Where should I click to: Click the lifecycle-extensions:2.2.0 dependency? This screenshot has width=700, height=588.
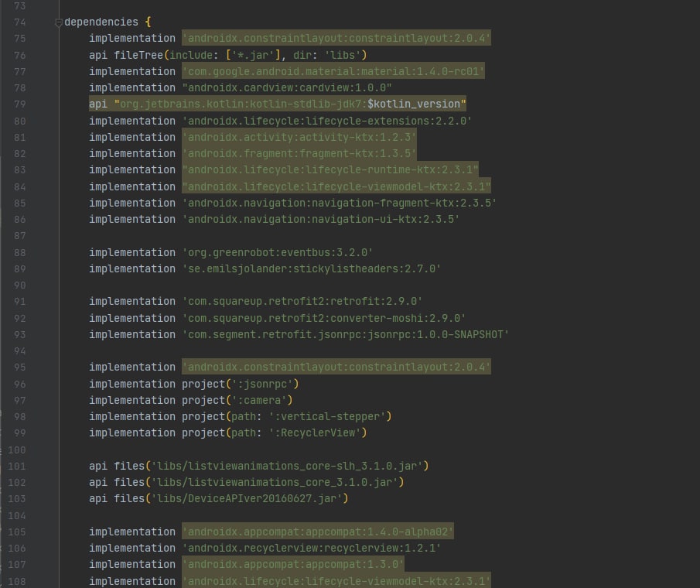pos(326,121)
